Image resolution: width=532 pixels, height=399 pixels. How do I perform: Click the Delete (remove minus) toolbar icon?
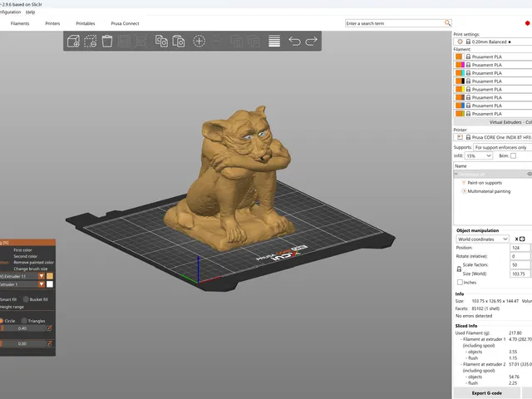[x=91, y=41]
